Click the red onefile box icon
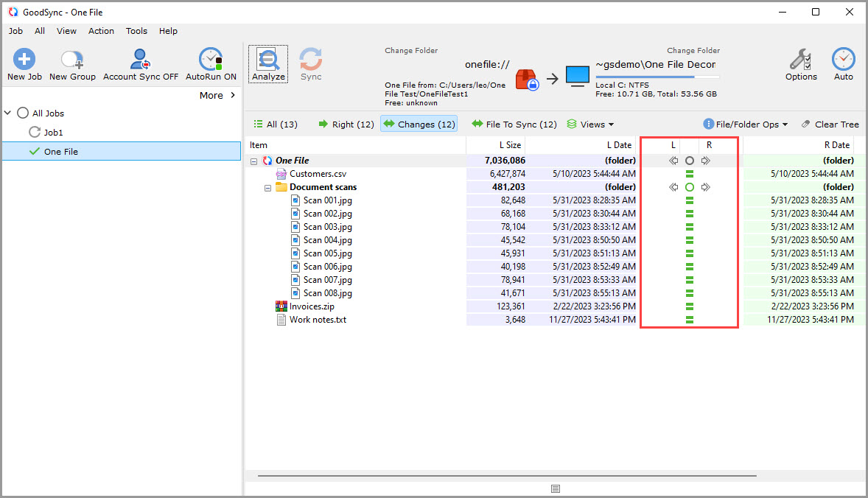Screen dimensions: 868x498 click(527, 80)
